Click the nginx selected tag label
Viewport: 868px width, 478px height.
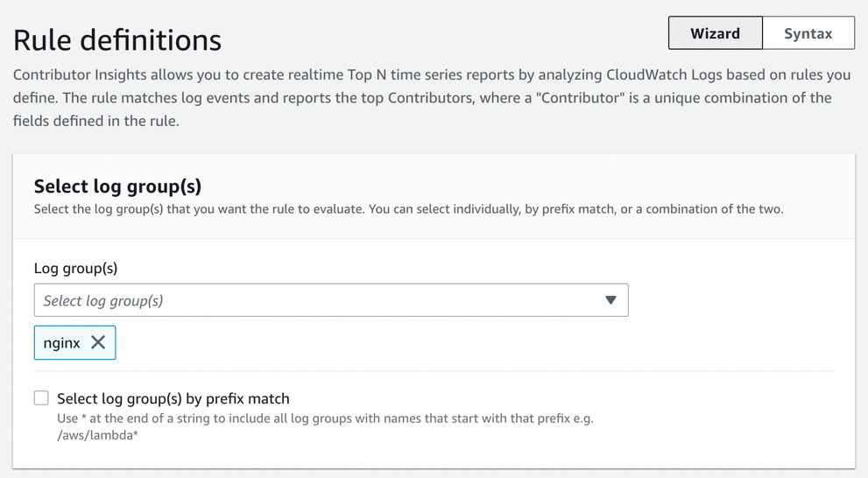[61, 342]
